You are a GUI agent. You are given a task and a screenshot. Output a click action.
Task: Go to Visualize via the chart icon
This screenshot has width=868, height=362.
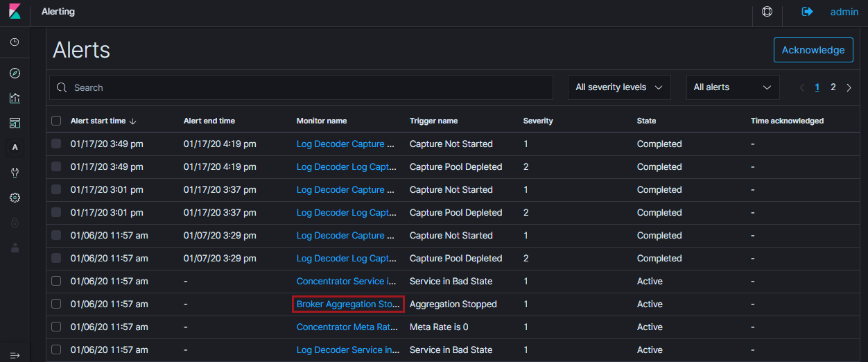[x=15, y=98]
